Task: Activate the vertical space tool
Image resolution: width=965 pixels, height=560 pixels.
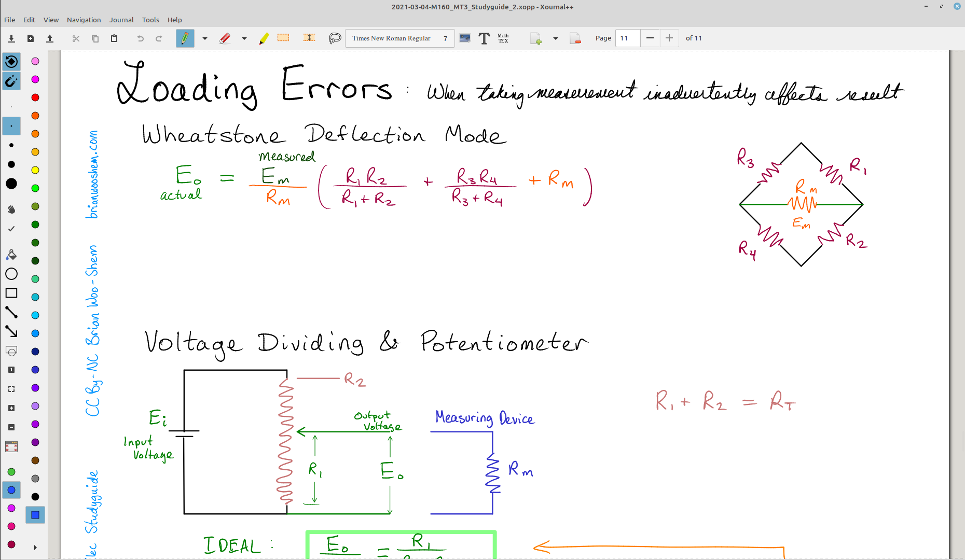Action: tap(309, 38)
